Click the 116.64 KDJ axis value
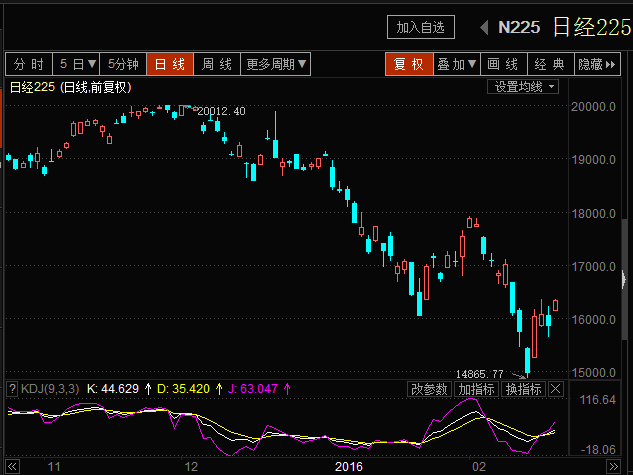The image size is (633, 475). 598,400
